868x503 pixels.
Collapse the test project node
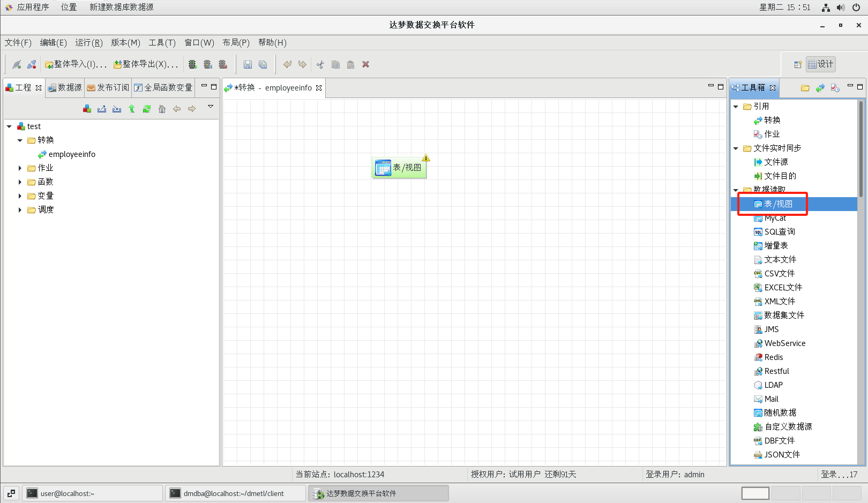coord(9,126)
